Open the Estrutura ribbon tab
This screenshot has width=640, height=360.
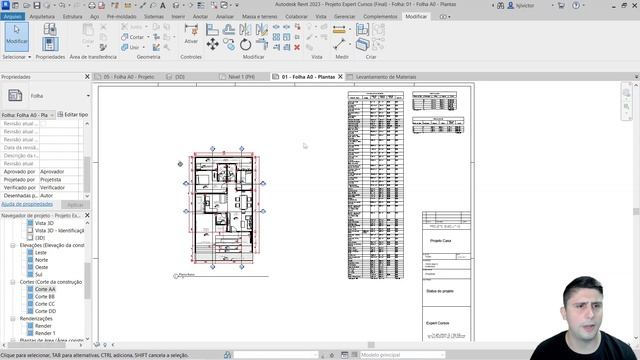72,17
